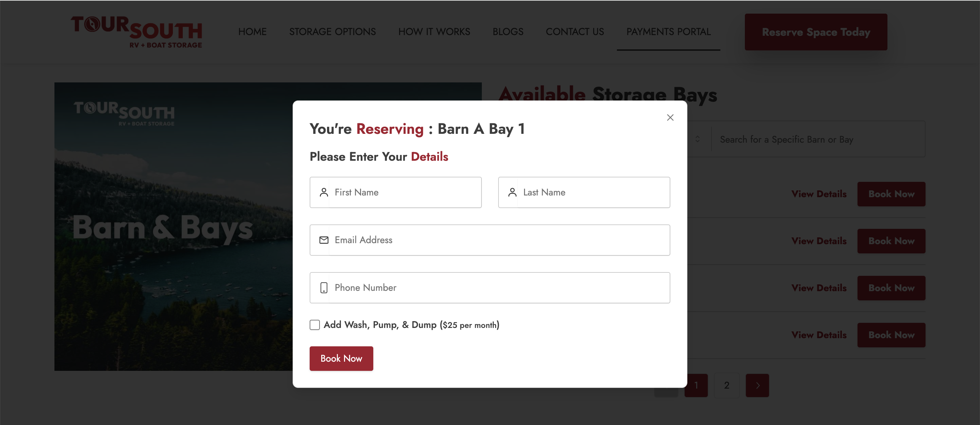Click into the Phone Number field

[499, 287]
